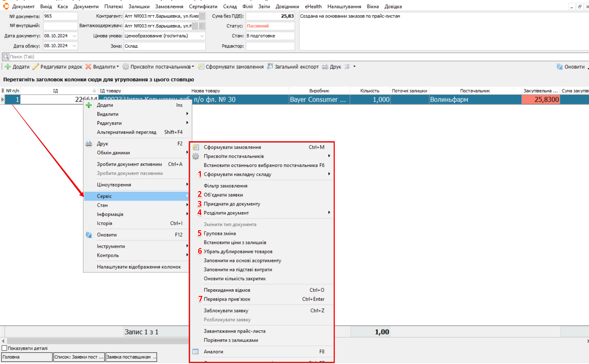Open the list-view options dropdown arrow after Друк
The image size is (589, 364).
click(x=354, y=67)
